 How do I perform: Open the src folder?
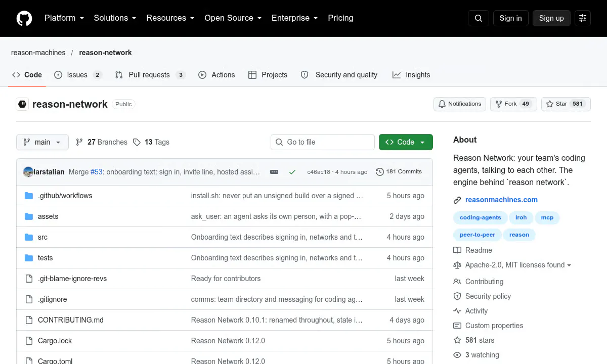[42, 237]
